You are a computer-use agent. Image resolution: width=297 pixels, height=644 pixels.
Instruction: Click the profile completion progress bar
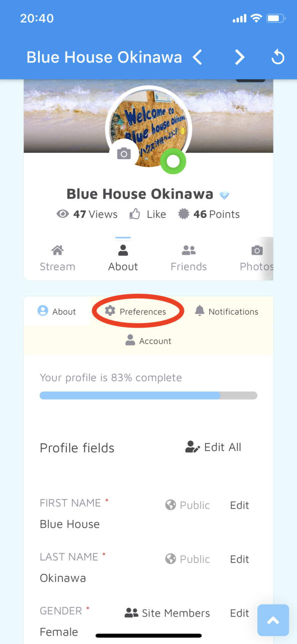pos(148,395)
